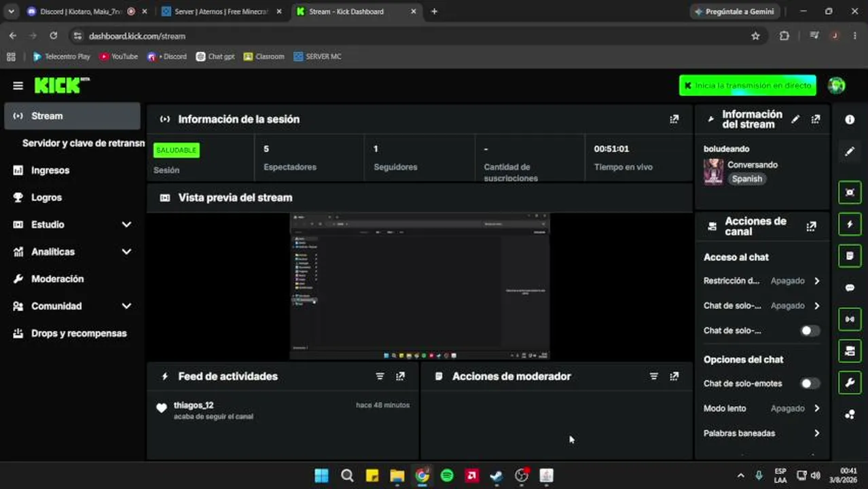Open Modo lento settings
Viewport: 868px width, 489px height.
pyautogui.click(x=761, y=408)
